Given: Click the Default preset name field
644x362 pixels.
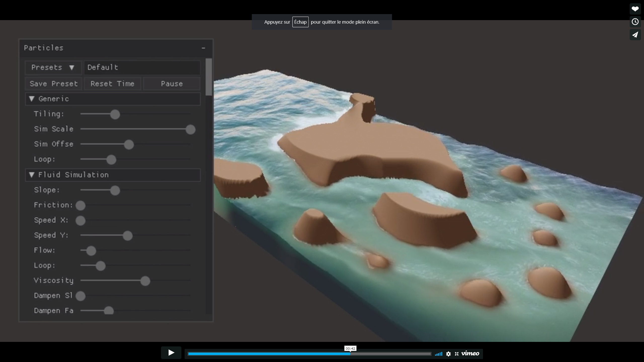Looking at the screenshot, I should click(x=142, y=67).
